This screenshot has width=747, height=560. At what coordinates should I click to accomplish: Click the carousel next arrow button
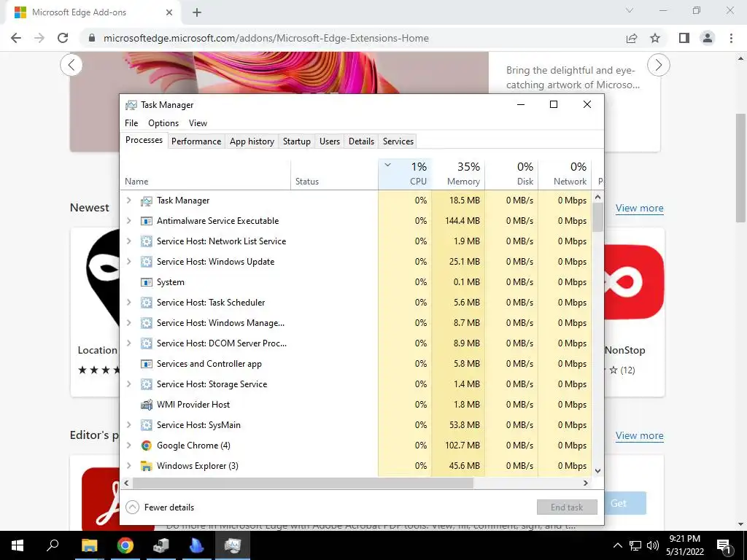point(659,65)
